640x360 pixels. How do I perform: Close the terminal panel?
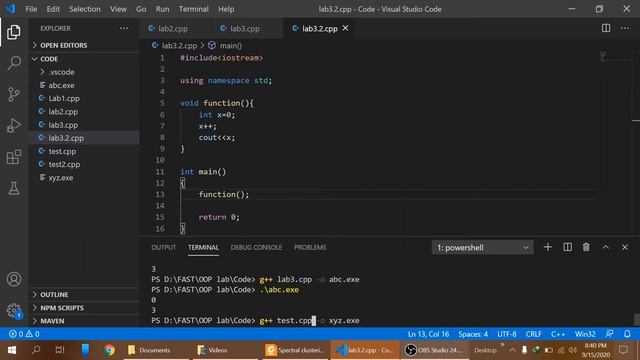(x=625, y=247)
